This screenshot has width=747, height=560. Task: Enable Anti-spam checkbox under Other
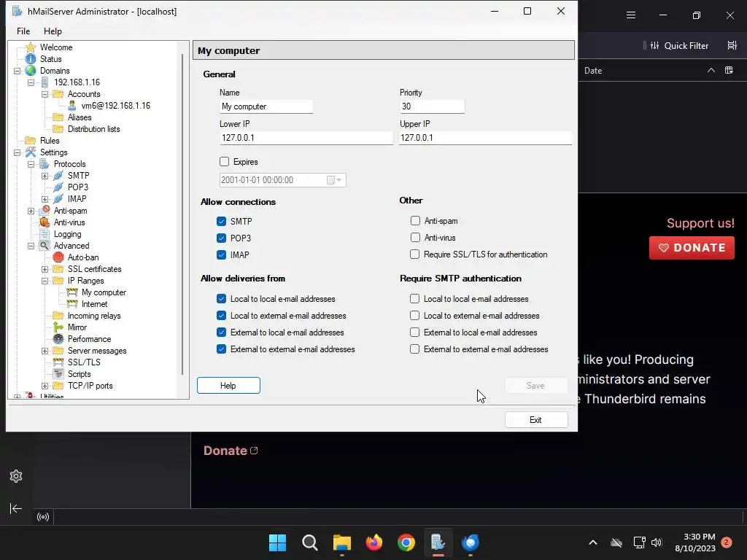[415, 220]
